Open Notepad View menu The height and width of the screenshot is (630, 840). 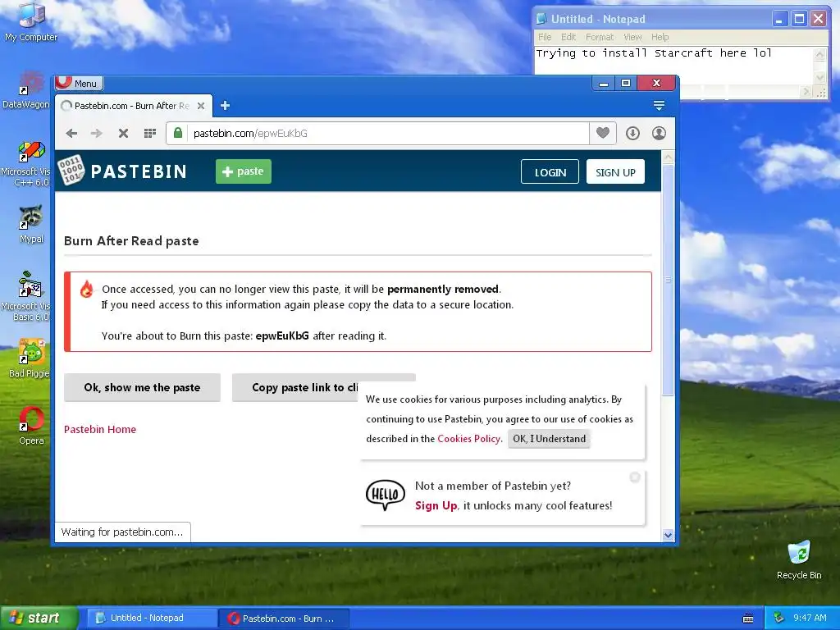click(x=632, y=37)
